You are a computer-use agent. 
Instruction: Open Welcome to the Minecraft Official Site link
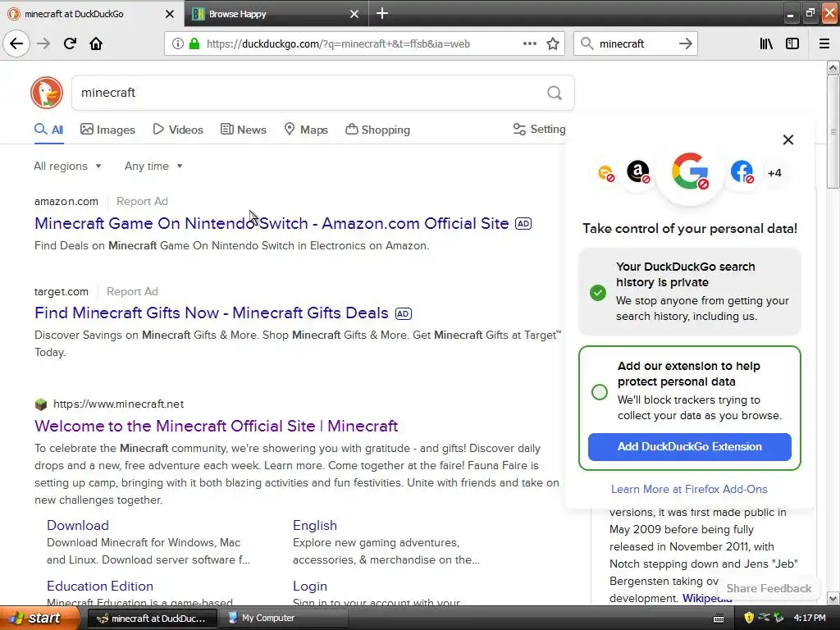pos(216,426)
